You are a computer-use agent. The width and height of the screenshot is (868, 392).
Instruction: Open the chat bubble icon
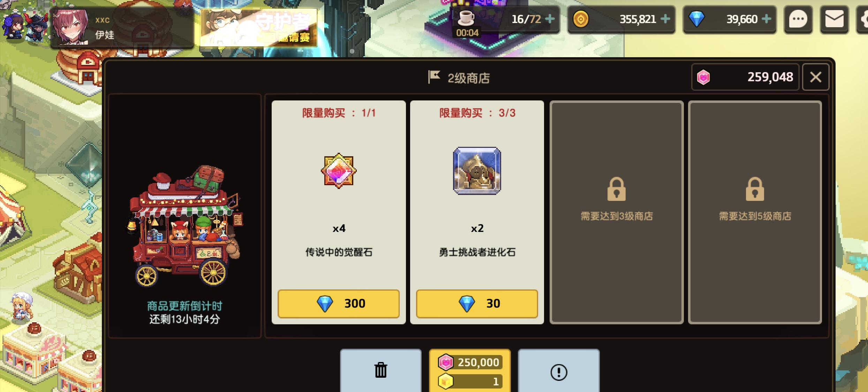[x=798, y=20]
